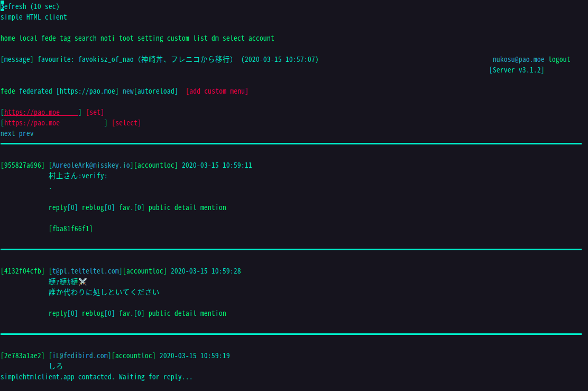Open the tag menu item
Viewport: 588px width, 391px height.
pyautogui.click(x=65, y=38)
